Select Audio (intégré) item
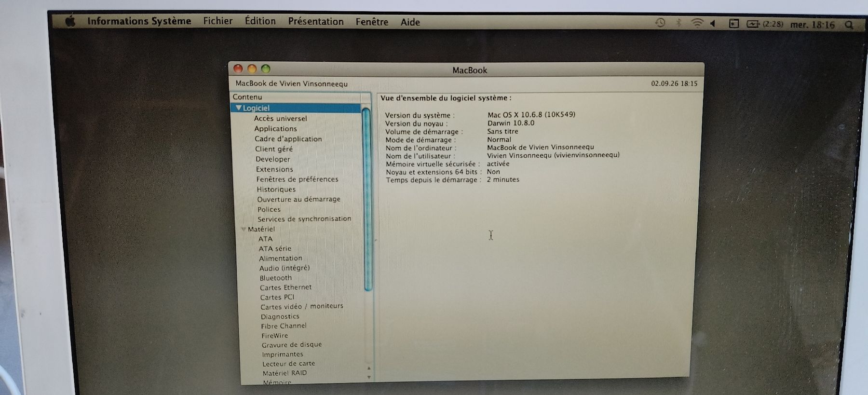 [285, 268]
